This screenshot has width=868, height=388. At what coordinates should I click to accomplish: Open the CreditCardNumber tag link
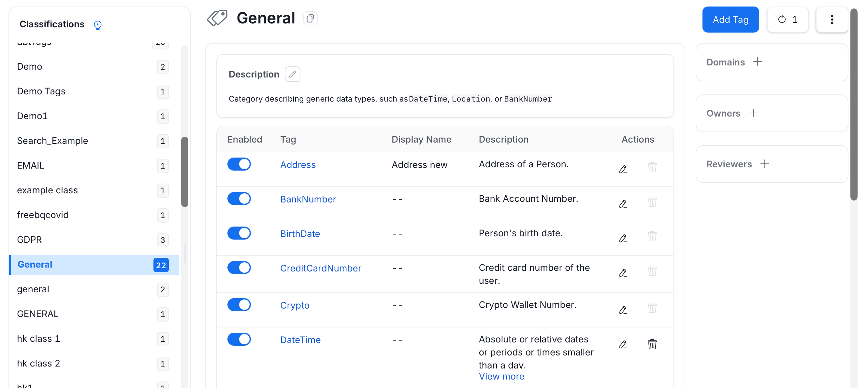point(320,268)
